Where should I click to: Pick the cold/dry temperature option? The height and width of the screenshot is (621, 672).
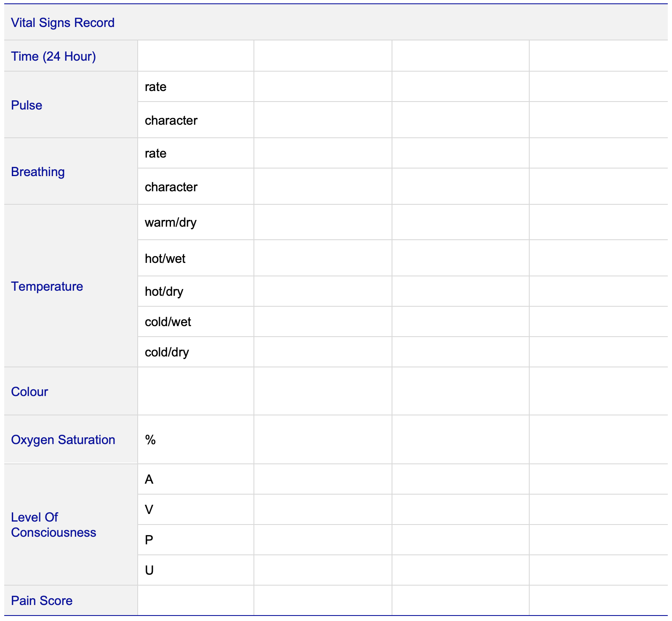tap(167, 352)
